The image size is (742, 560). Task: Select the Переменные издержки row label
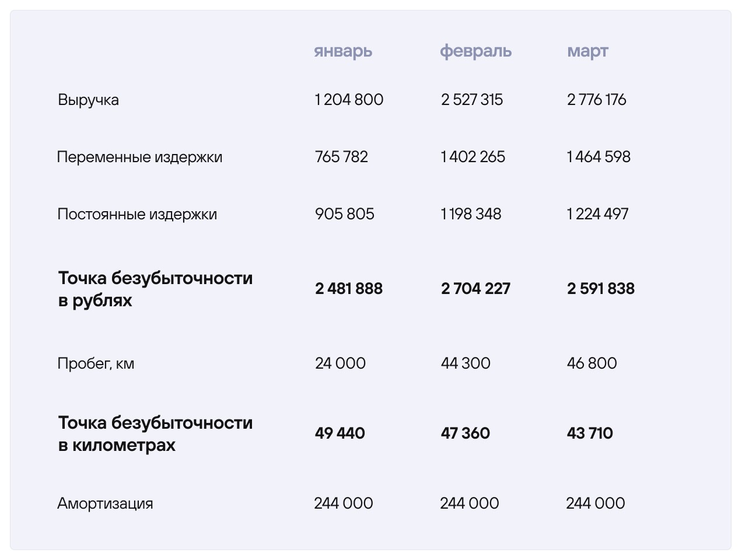(139, 157)
